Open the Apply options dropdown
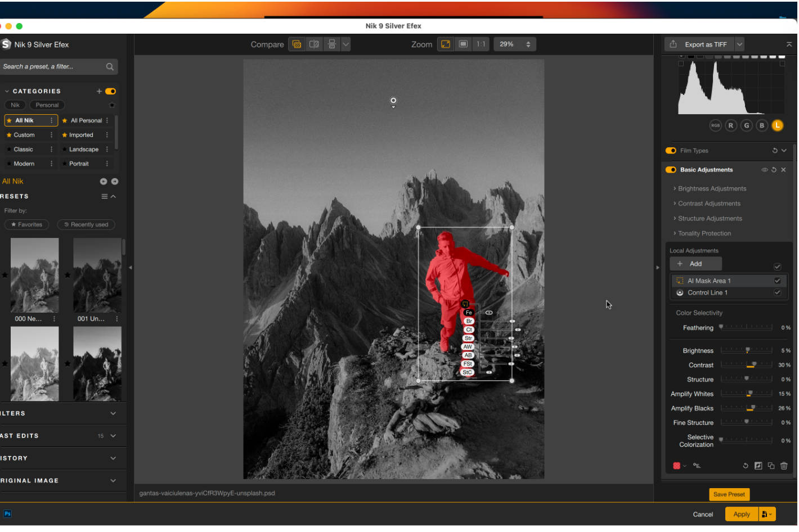Viewport: 799px width, 532px height. coord(768,515)
